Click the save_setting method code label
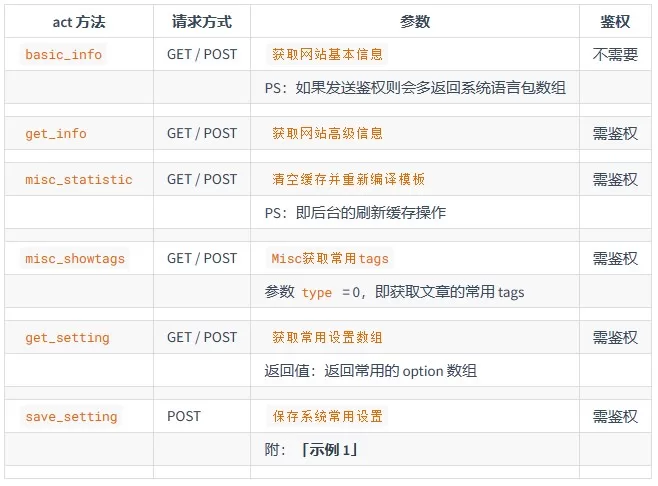Image resolution: width=658 pixels, height=486 pixels. point(71,417)
